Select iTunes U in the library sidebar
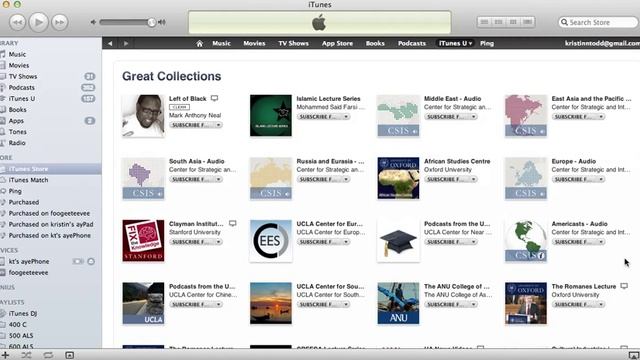This screenshot has width=640, height=360. point(22,98)
